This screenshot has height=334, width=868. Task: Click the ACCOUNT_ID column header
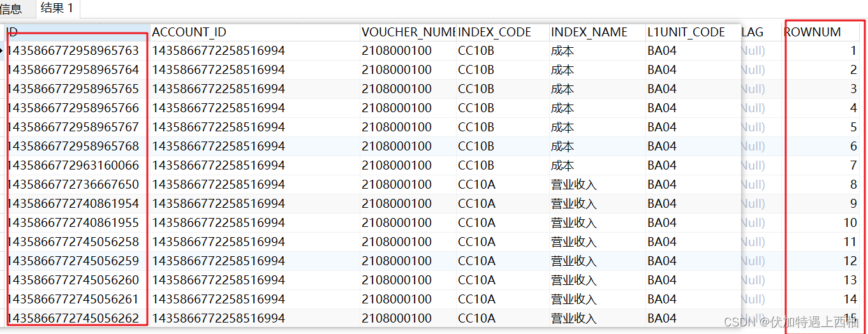pyautogui.click(x=255, y=32)
